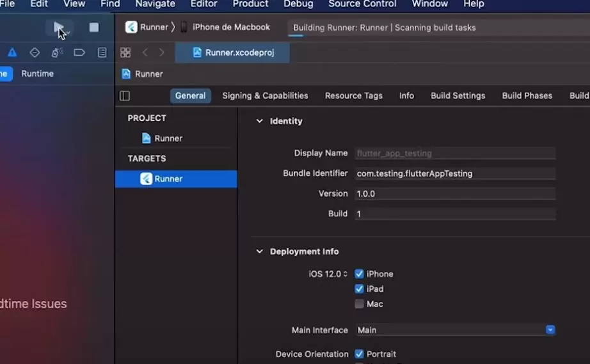Viewport: 590px width, 364px height.
Task: Select Runner under PROJECT
Action: point(168,138)
